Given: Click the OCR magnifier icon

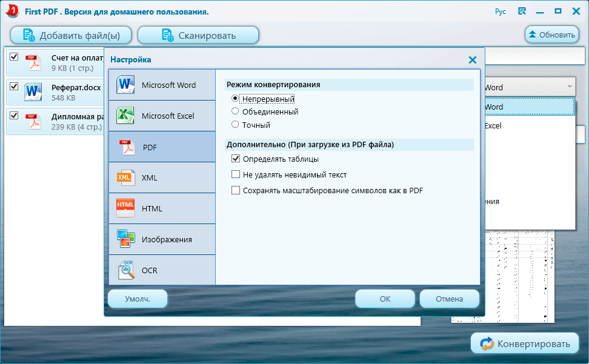Looking at the screenshot, I should click(126, 270).
